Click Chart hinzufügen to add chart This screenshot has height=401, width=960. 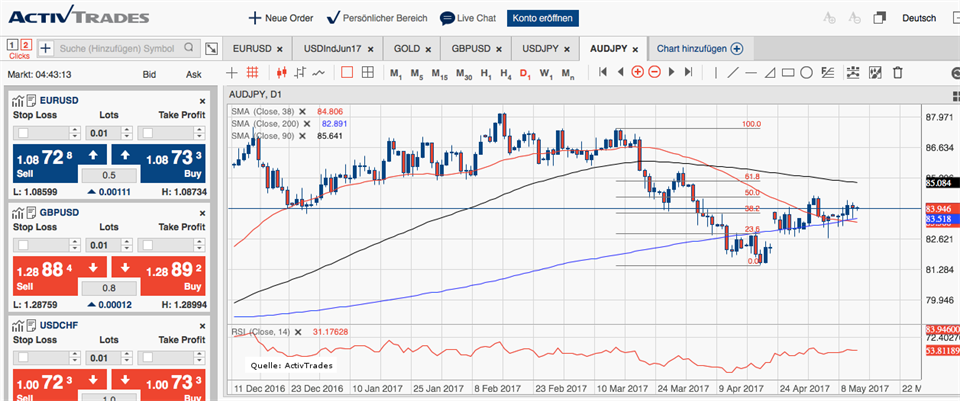coord(700,48)
